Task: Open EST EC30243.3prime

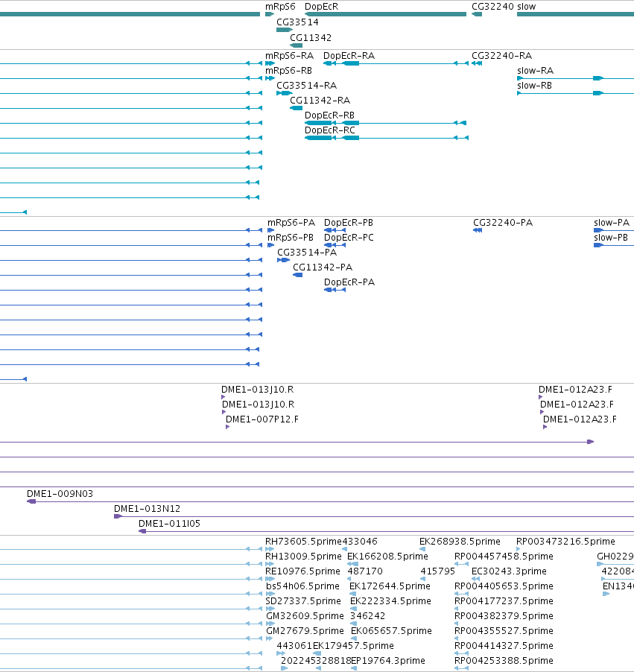Action: click(x=509, y=571)
